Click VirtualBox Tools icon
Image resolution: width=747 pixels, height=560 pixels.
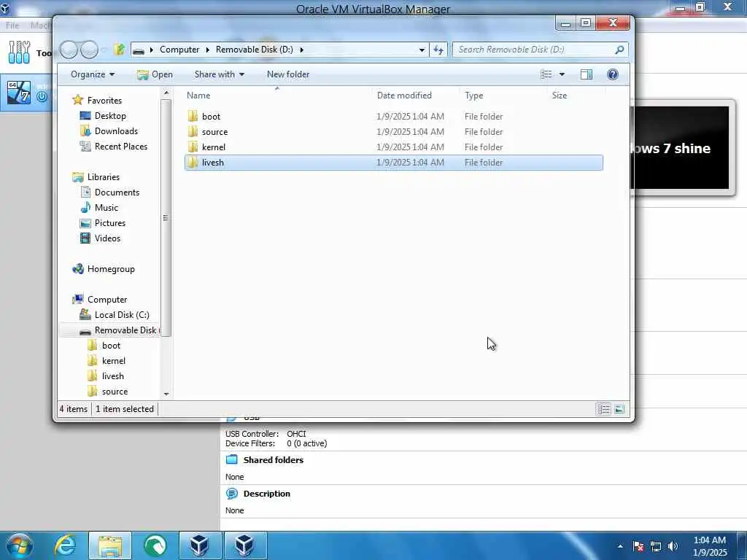(x=19, y=52)
